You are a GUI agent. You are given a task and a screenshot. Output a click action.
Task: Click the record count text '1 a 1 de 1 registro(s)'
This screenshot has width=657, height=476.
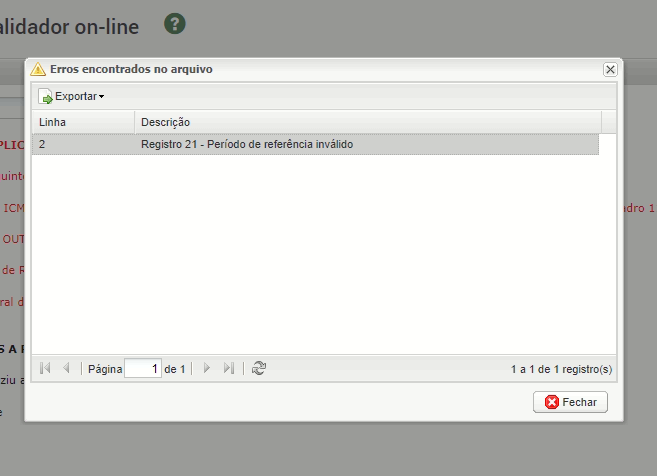(561, 369)
